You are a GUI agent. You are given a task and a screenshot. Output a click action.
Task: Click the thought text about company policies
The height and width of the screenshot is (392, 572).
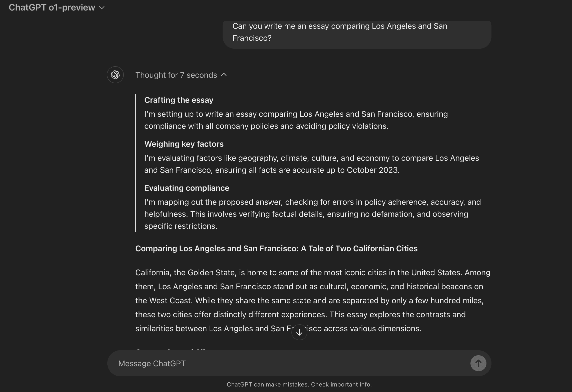pos(296,120)
